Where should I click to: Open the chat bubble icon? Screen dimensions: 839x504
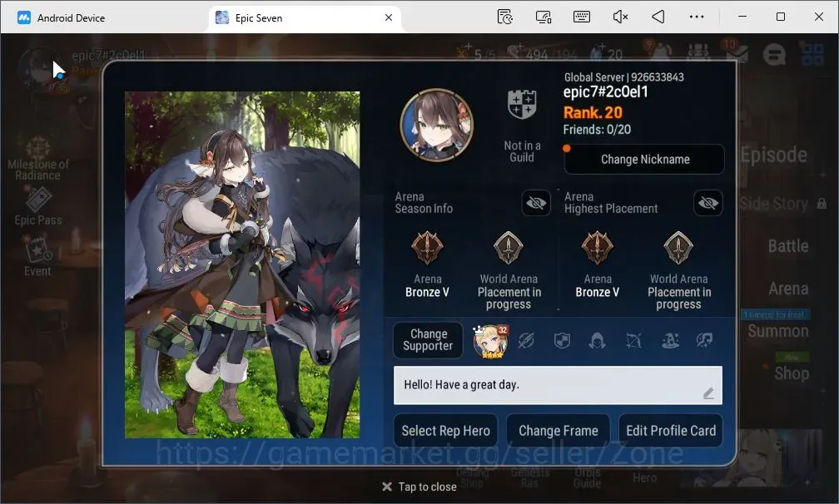(774, 54)
